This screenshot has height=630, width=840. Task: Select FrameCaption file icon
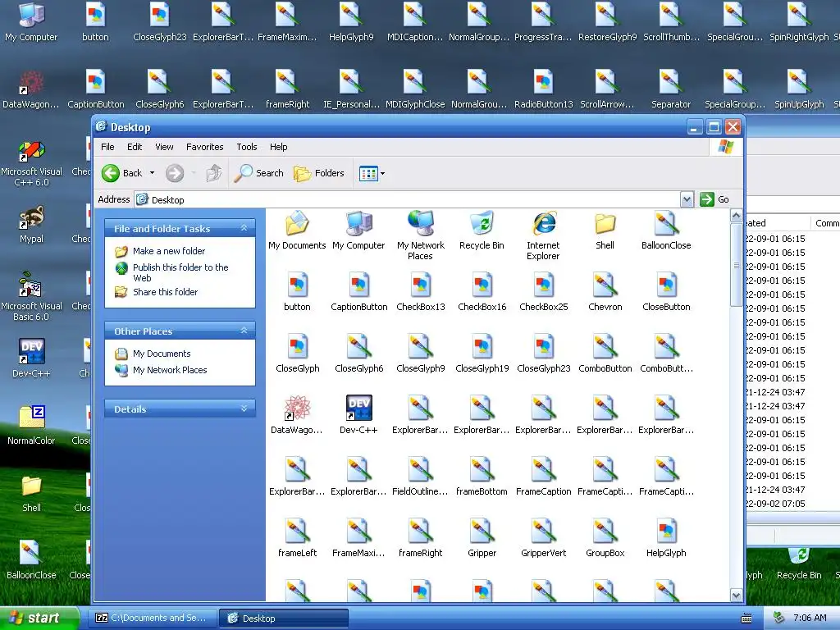pos(543,477)
